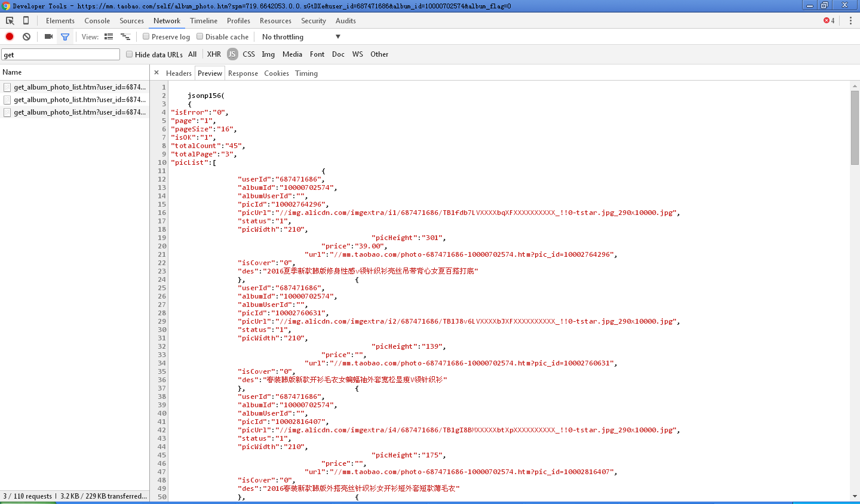The image size is (860, 504).
Task: Toggle the device mode icon
Action: click(26, 20)
